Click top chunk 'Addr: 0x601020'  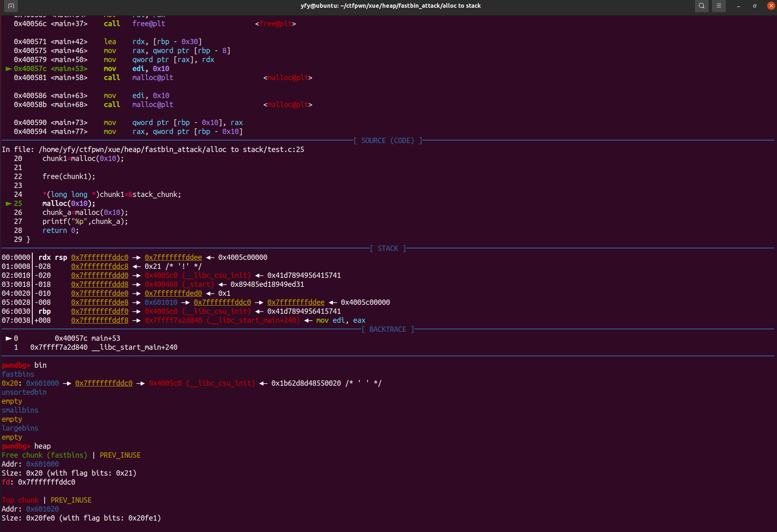30,509
